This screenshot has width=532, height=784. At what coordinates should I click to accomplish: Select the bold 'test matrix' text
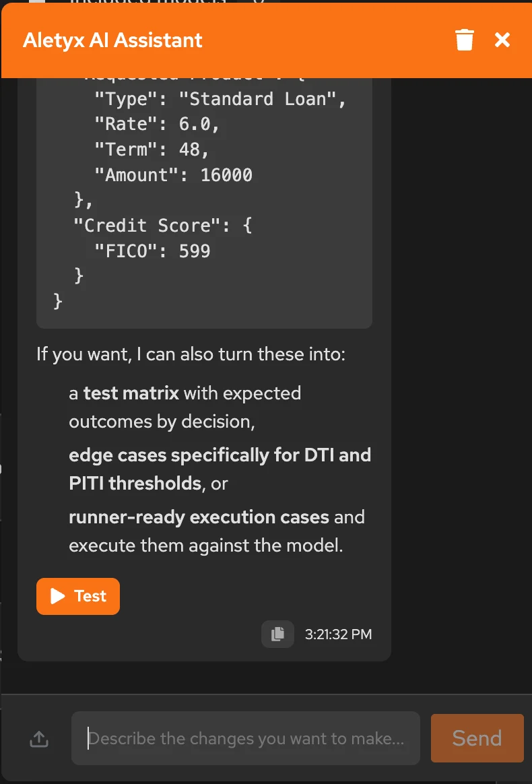pos(131,393)
